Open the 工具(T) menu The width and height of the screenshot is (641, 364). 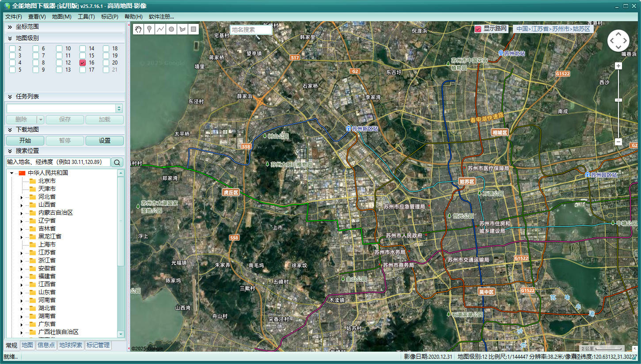point(86,17)
